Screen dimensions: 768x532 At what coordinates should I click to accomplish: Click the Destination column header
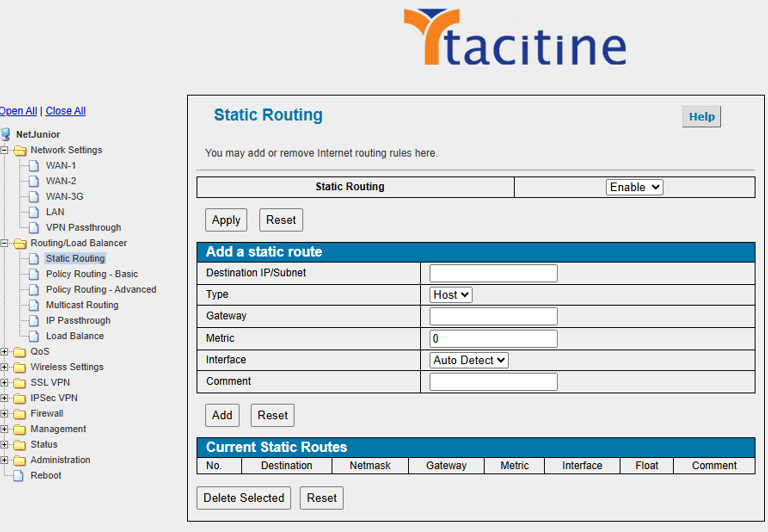(x=287, y=466)
